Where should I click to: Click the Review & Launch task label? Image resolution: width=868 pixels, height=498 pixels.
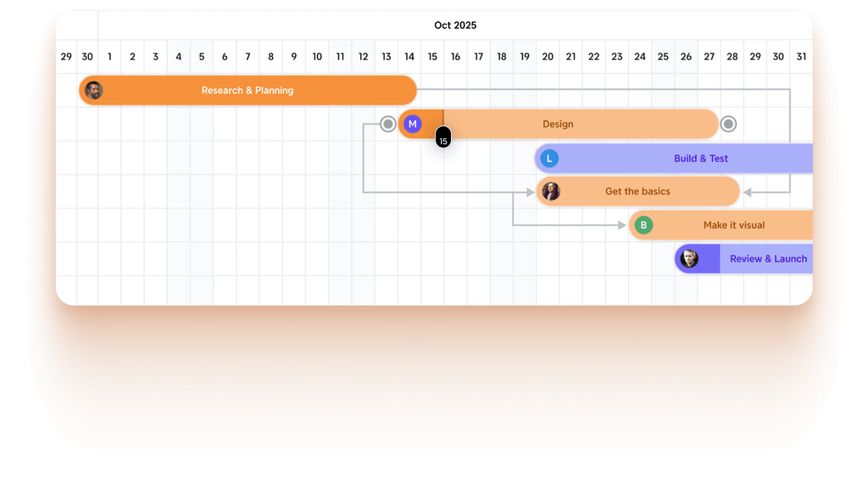click(x=768, y=259)
